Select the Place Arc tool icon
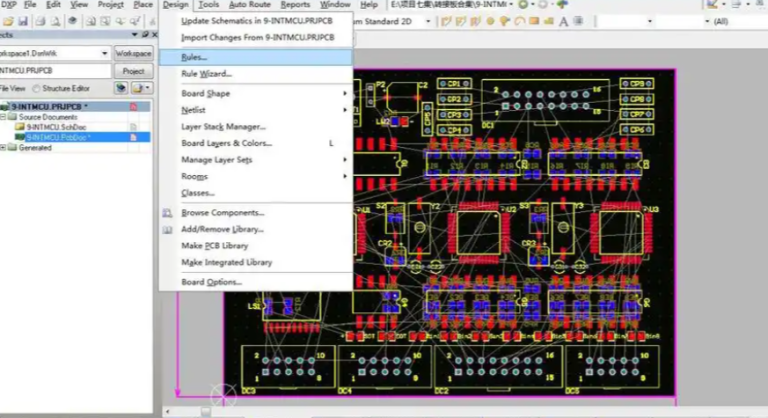768x418 pixels. point(519,21)
